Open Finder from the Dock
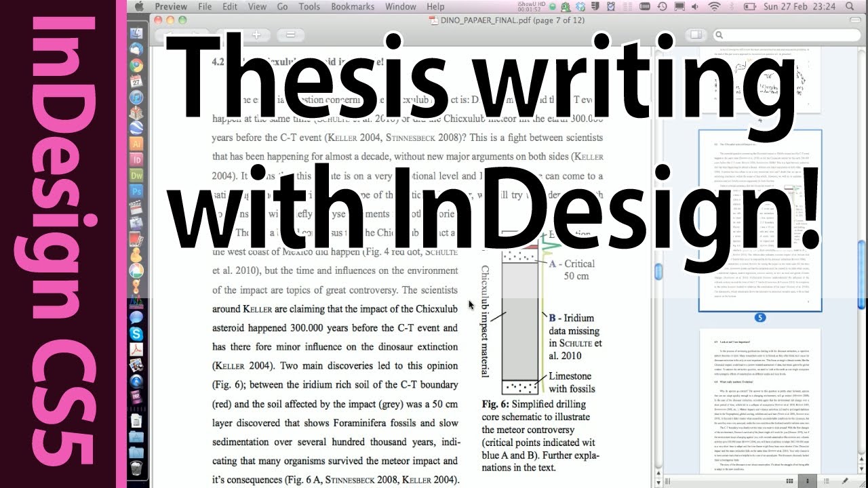 tap(136, 33)
